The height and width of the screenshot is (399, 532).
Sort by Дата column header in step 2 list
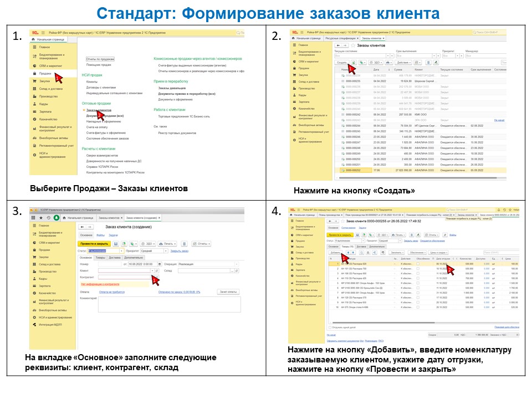coord(382,70)
